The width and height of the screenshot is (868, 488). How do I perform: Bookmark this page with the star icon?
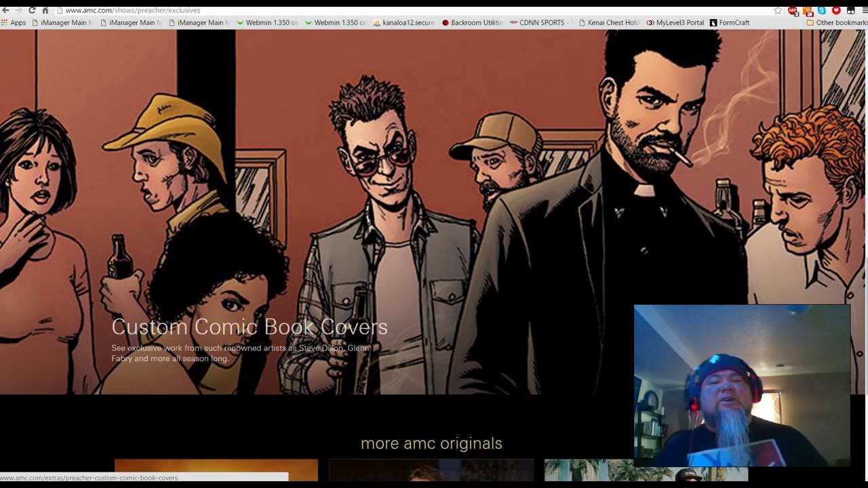(x=778, y=10)
